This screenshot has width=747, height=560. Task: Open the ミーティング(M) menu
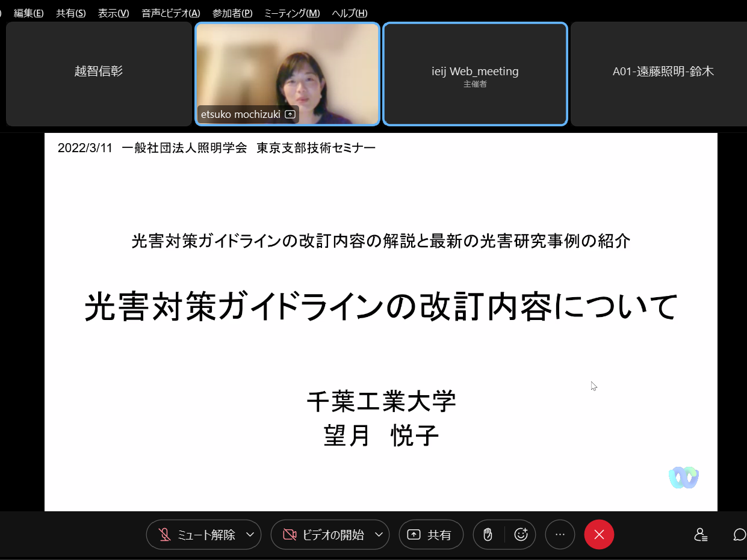pos(292,13)
